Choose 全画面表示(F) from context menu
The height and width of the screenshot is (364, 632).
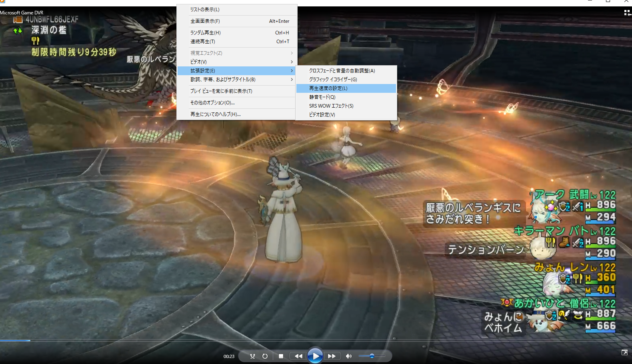tap(236, 21)
